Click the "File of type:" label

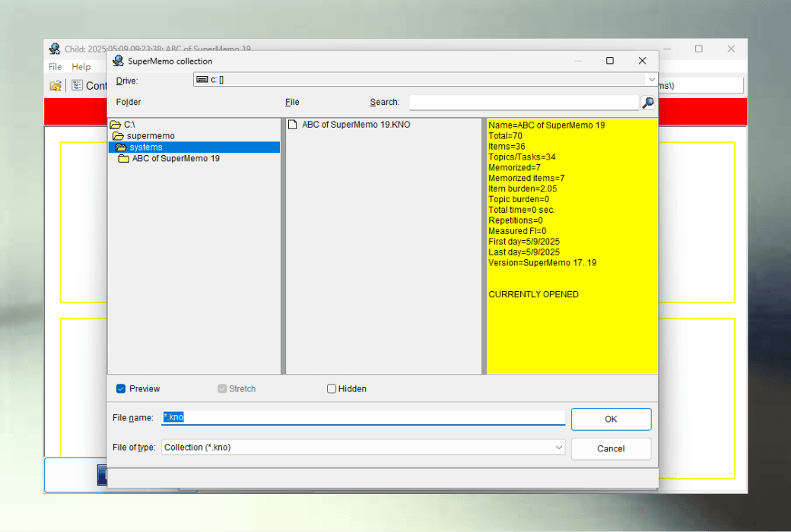[x=134, y=448]
